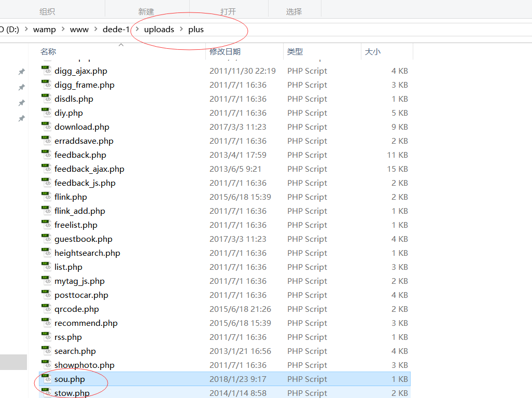This screenshot has width=532, height=398.
Task: Select the recommend.php file name
Action: click(86, 323)
